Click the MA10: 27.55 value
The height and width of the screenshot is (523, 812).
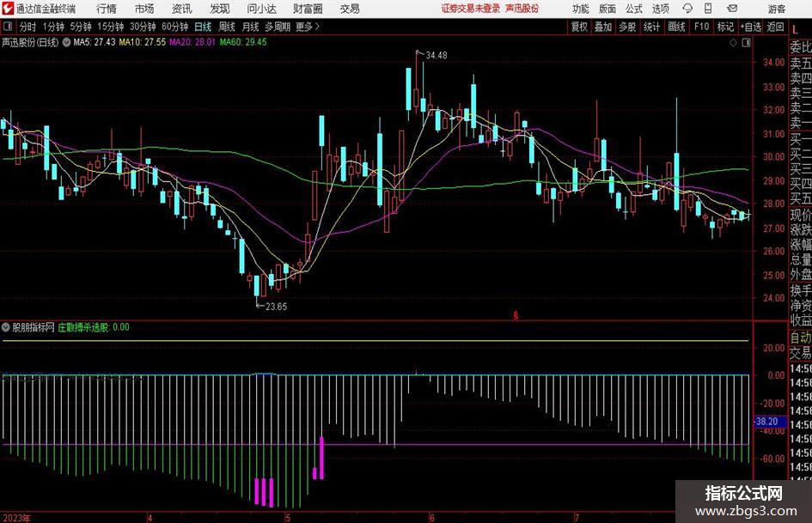(143, 42)
